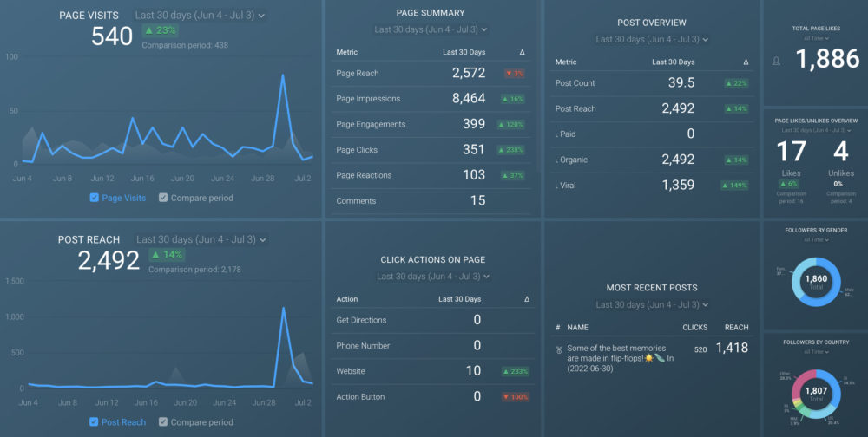
Task: Click the red down 100% badge for Action Button
Action: tap(515, 396)
